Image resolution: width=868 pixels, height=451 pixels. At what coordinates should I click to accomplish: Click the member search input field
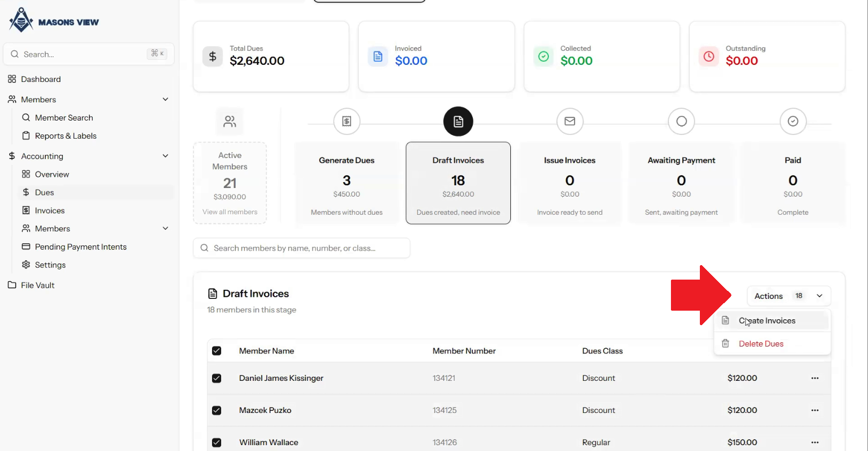coord(301,248)
